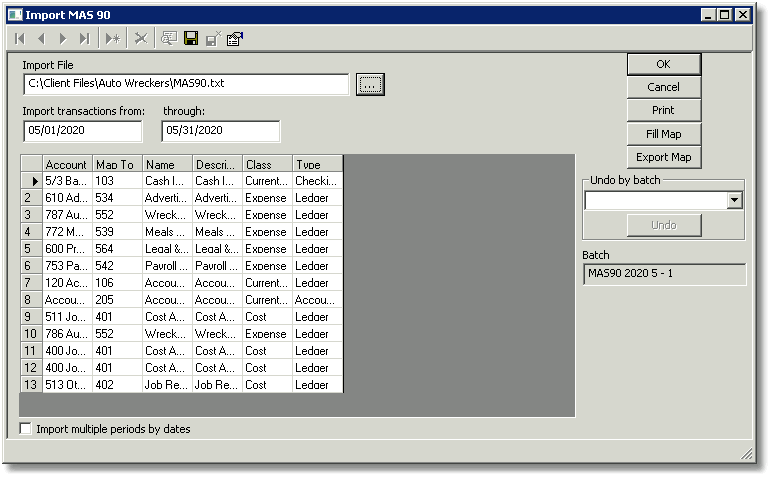This screenshot has height=478, width=771.
Task: Click the find record toolbar icon
Action: click(x=169, y=38)
